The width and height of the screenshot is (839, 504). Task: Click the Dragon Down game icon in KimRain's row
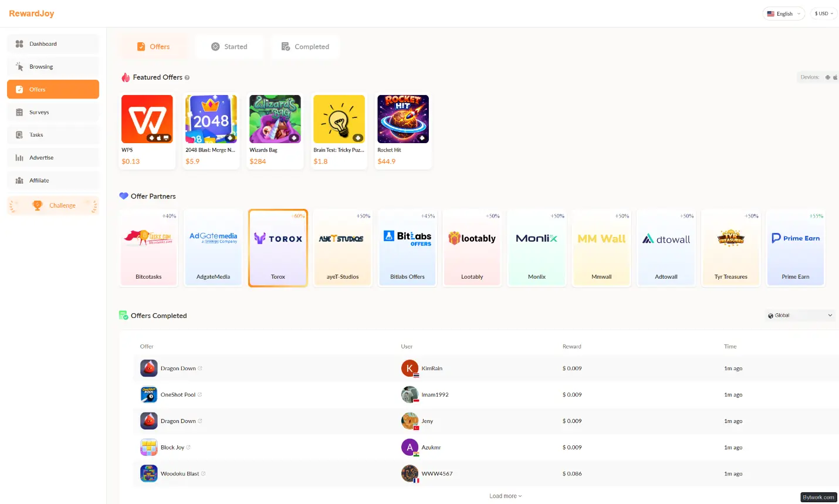[x=149, y=368]
